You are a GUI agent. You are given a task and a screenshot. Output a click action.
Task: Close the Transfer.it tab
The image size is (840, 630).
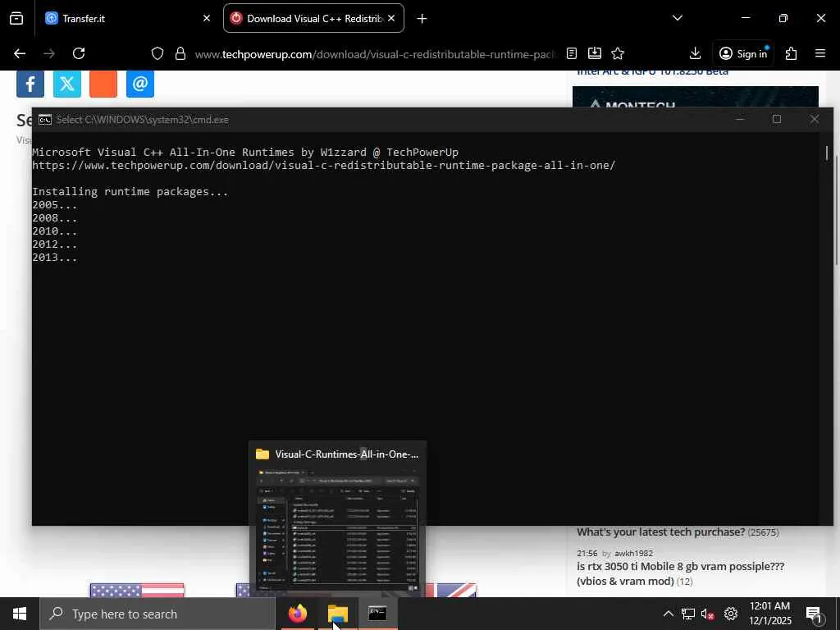tap(206, 19)
